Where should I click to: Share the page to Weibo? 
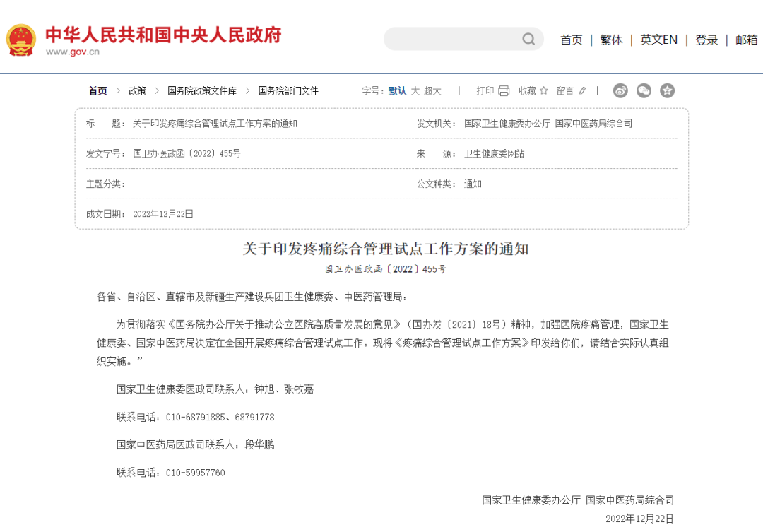point(620,90)
